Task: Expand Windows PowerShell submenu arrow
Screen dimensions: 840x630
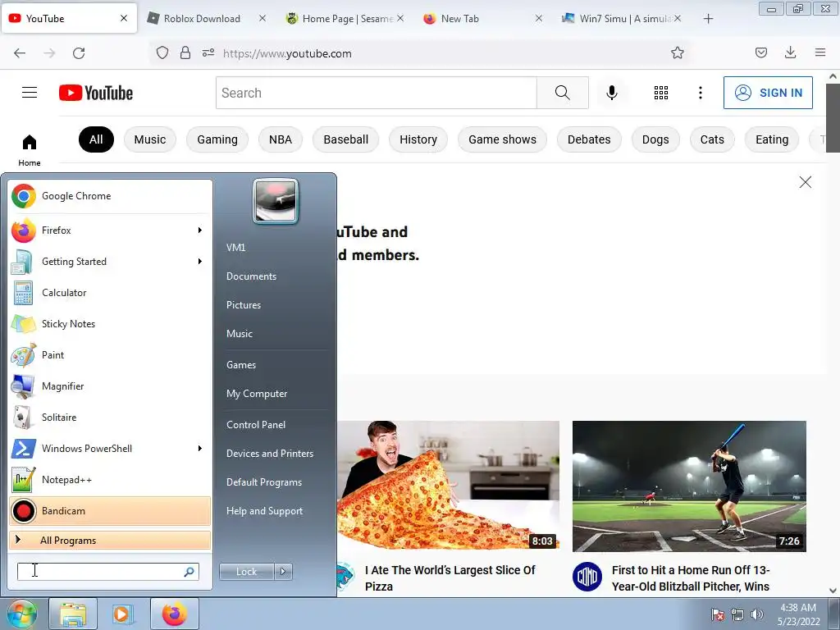Action: 200,449
